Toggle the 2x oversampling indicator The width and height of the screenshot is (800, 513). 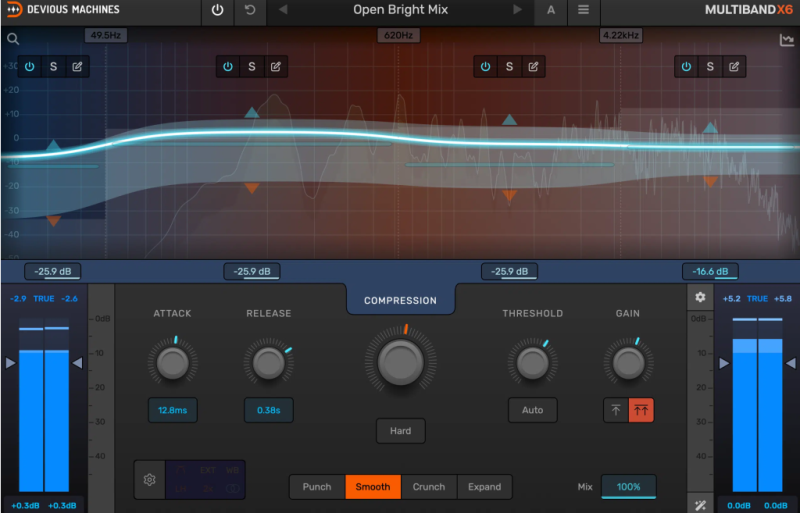208,489
